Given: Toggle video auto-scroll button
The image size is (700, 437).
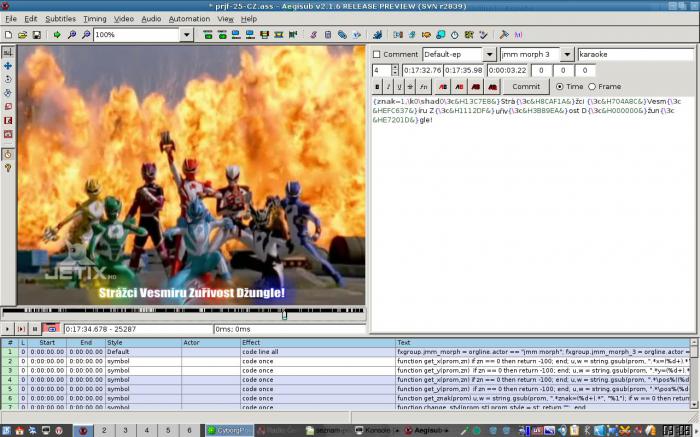Looking at the screenshot, I should 51,329.
